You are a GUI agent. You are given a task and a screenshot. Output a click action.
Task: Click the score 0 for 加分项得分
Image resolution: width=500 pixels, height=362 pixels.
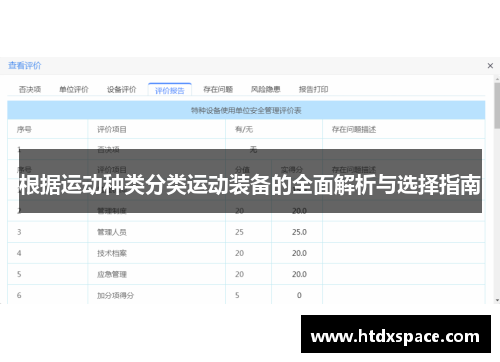299,295
